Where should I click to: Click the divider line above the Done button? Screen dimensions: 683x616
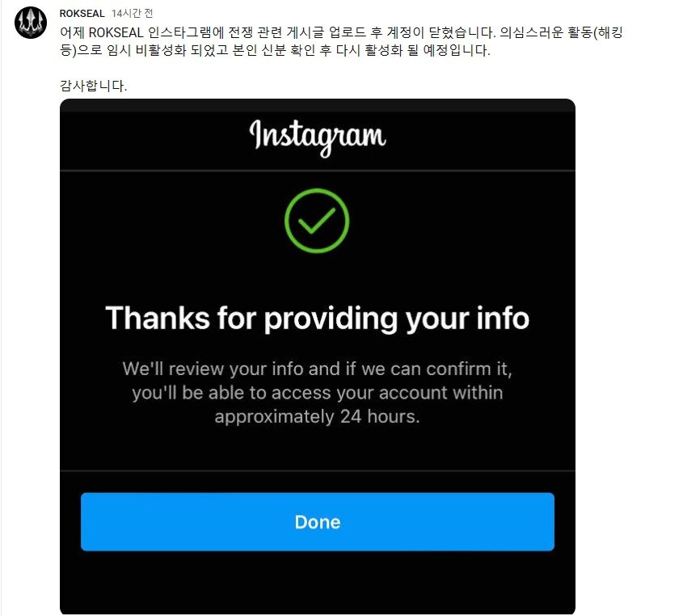(x=318, y=470)
